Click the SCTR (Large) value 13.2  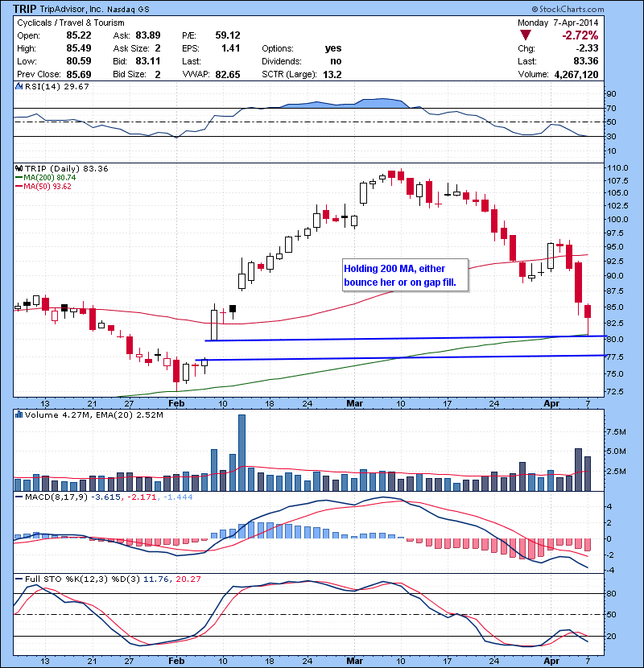click(332, 74)
